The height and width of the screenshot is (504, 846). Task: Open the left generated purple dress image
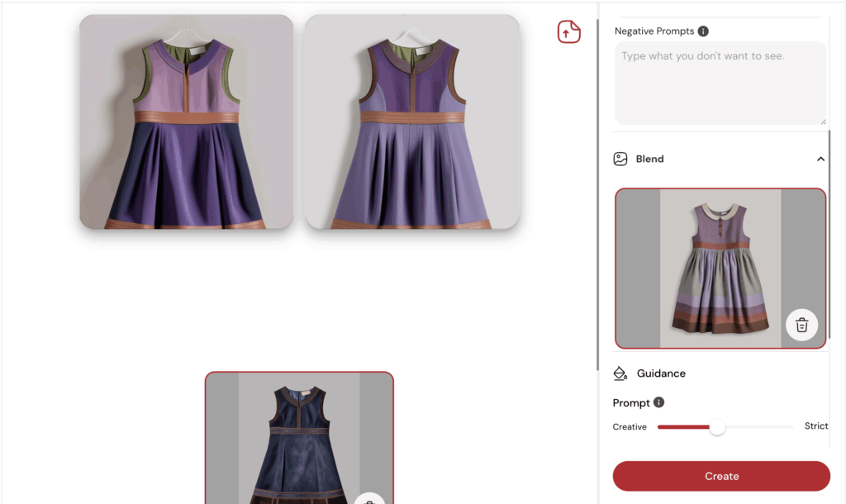tap(187, 121)
